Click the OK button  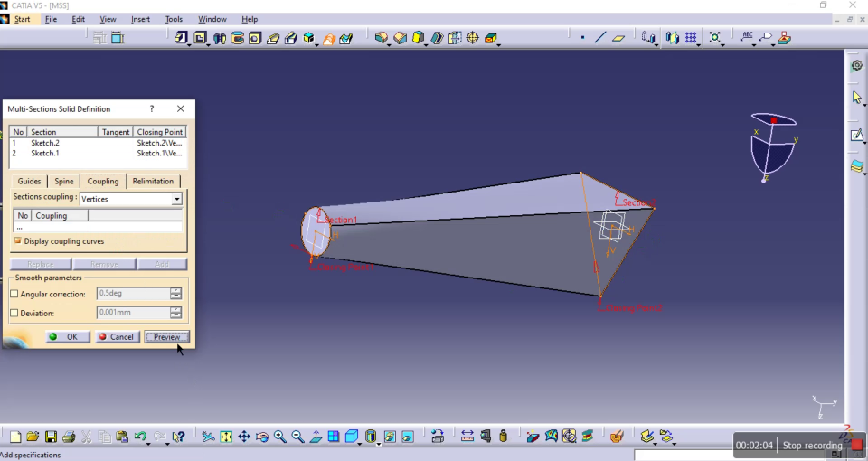pyautogui.click(x=68, y=336)
